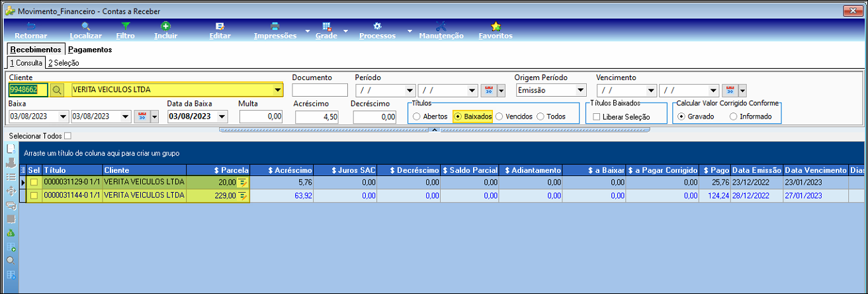Click the Grade grid icon
The height and width of the screenshot is (294, 868).
point(326,26)
